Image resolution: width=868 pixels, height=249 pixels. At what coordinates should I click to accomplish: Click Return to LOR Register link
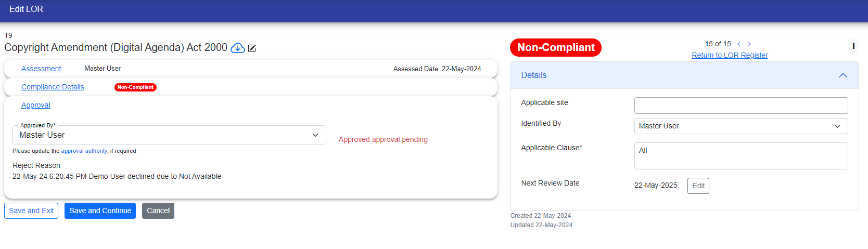730,55
